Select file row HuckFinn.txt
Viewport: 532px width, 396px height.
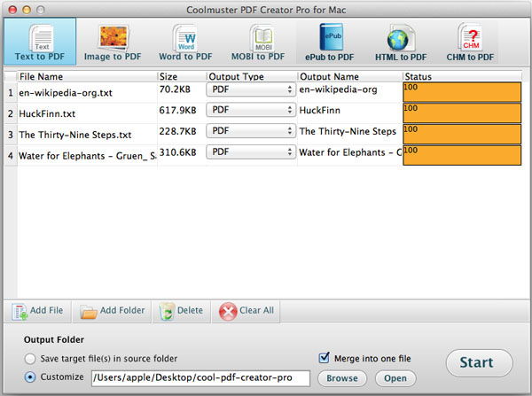[47, 114]
